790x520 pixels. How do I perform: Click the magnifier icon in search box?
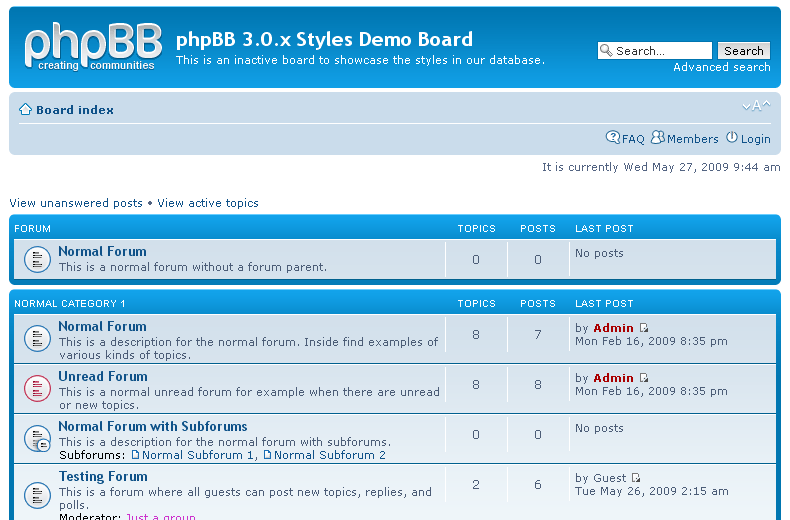(606, 50)
